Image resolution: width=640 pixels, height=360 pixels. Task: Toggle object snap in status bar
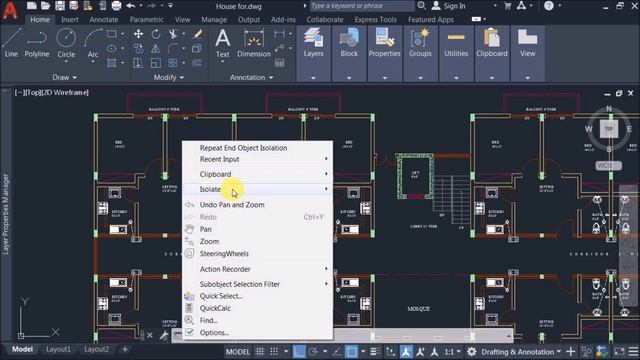point(351,351)
